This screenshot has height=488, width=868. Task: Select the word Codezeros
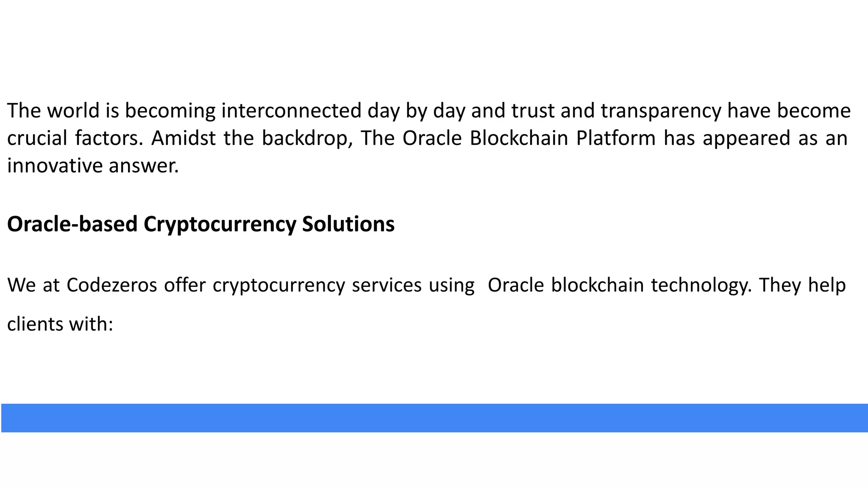click(112, 285)
